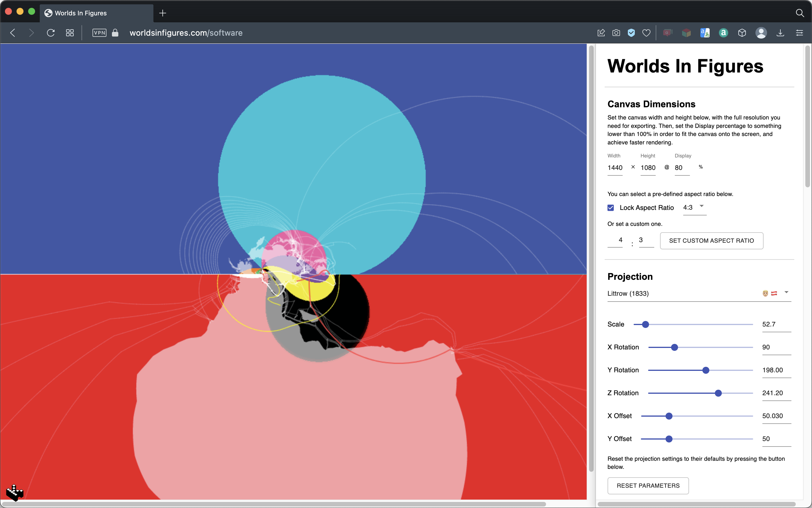Click the browser forward arrow
This screenshot has height=508, width=812.
[31, 32]
